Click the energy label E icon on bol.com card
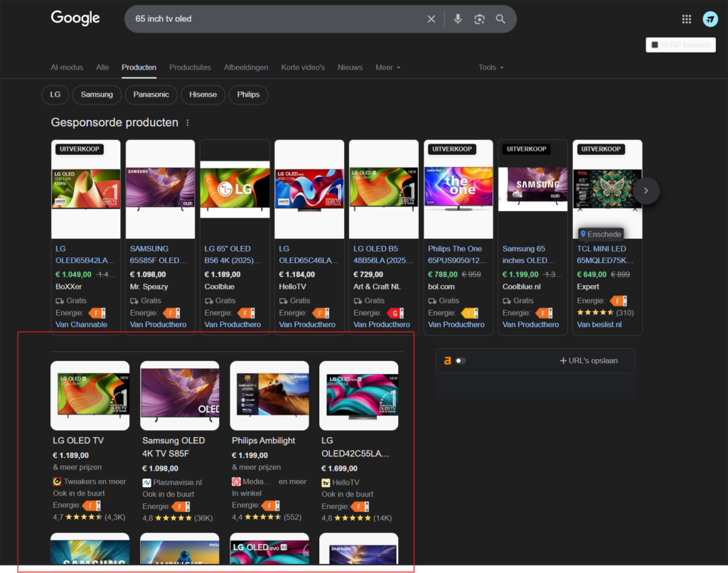This screenshot has width=728, height=573. pos(470,313)
